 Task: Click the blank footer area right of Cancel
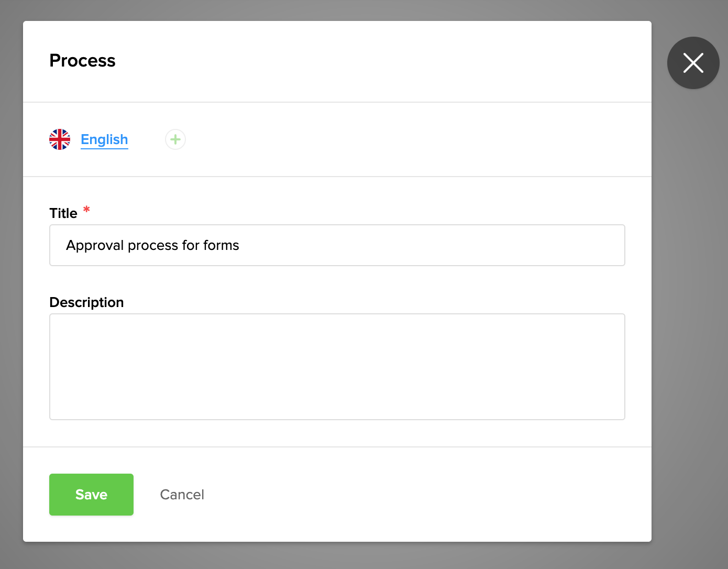pyautogui.click(x=419, y=495)
